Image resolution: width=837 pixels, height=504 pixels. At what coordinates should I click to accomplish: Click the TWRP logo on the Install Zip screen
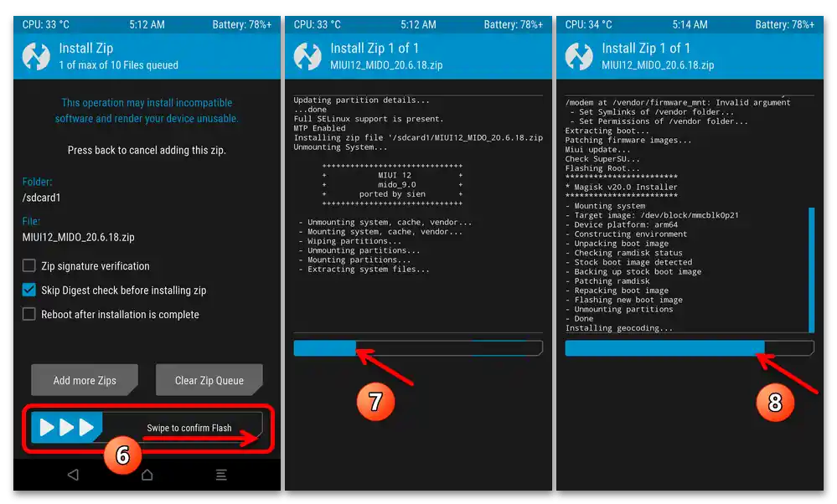point(36,57)
